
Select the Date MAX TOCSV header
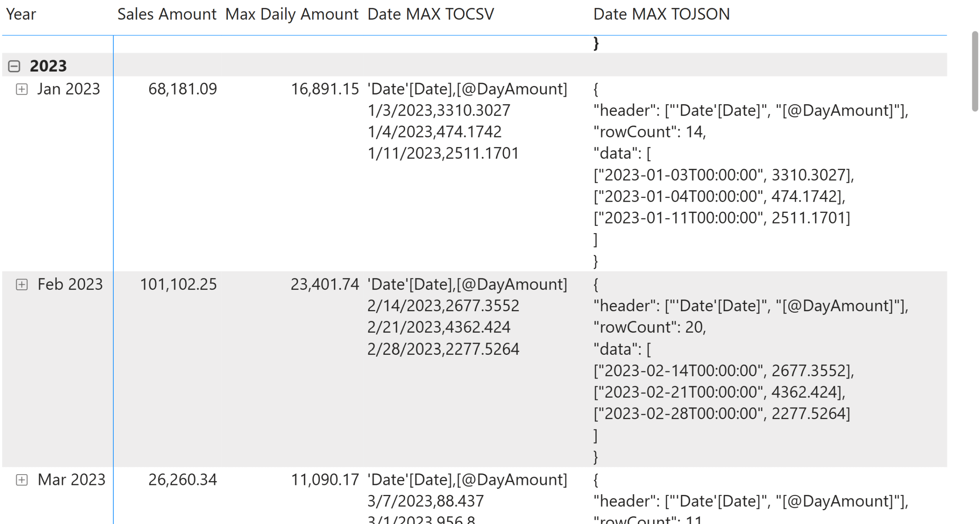pos(431,15)
